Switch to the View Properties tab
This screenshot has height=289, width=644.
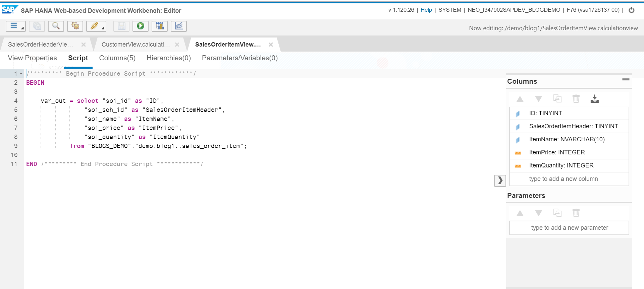32,58
